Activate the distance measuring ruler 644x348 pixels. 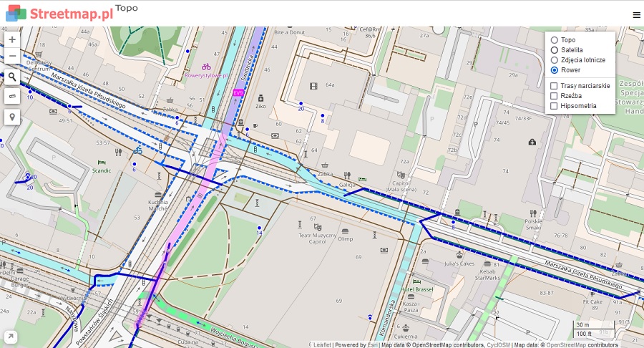click(x=12, y=97)
